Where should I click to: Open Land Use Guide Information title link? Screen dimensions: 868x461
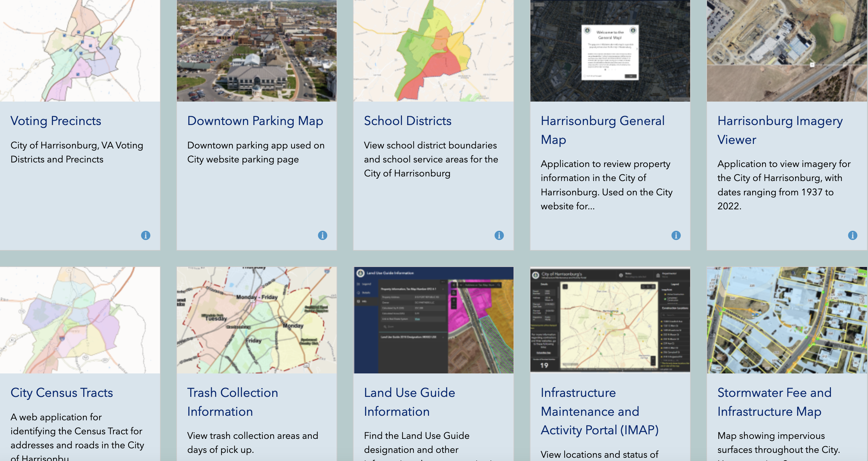[x=409, y=402]
